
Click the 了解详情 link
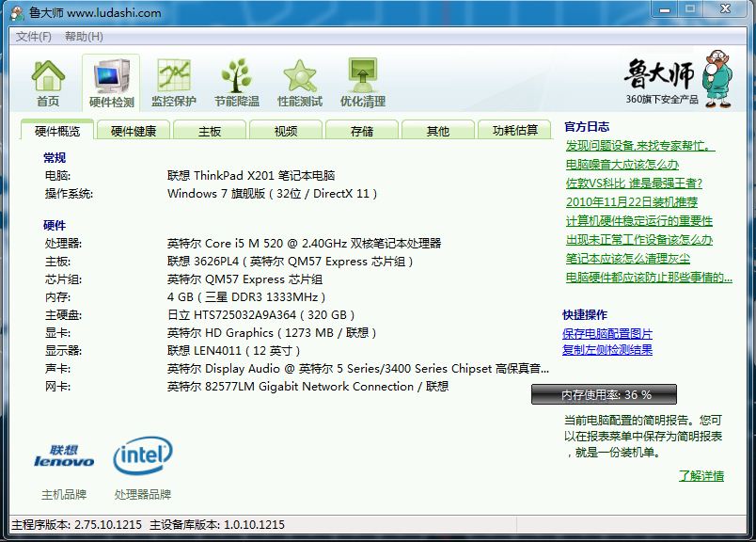point(701,476)
